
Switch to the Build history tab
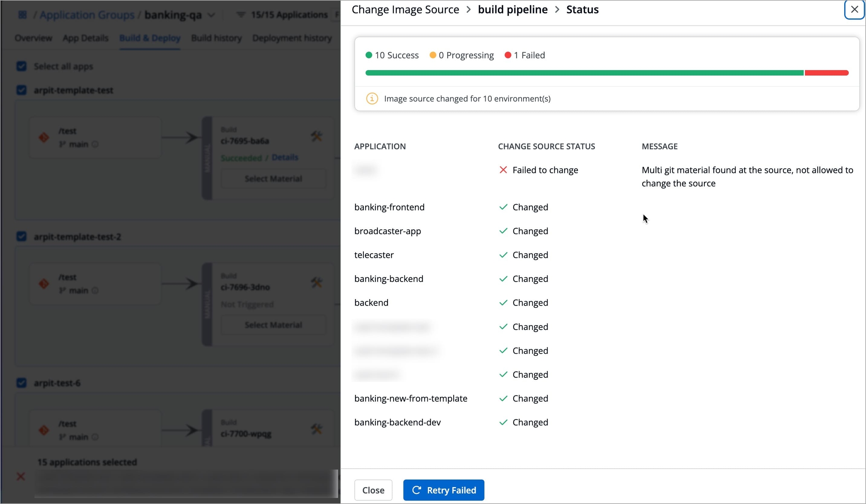(216, 38)
